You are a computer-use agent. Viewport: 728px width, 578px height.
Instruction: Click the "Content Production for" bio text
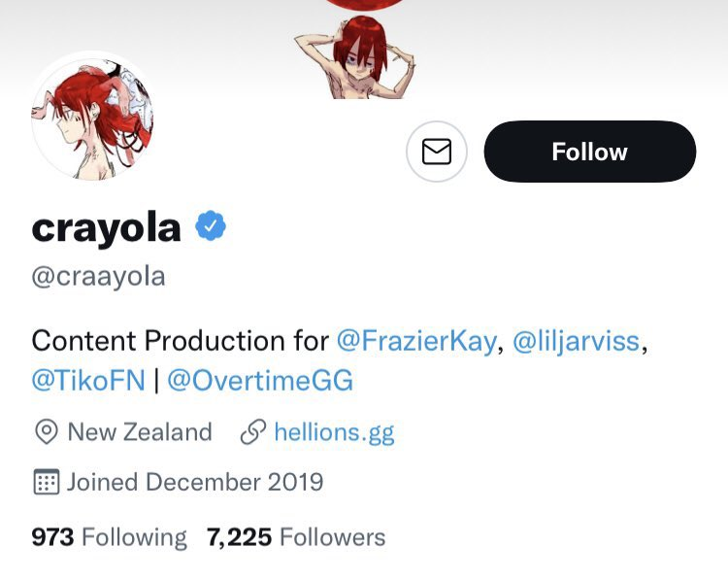pyautogui.click(x=181, y=341)
